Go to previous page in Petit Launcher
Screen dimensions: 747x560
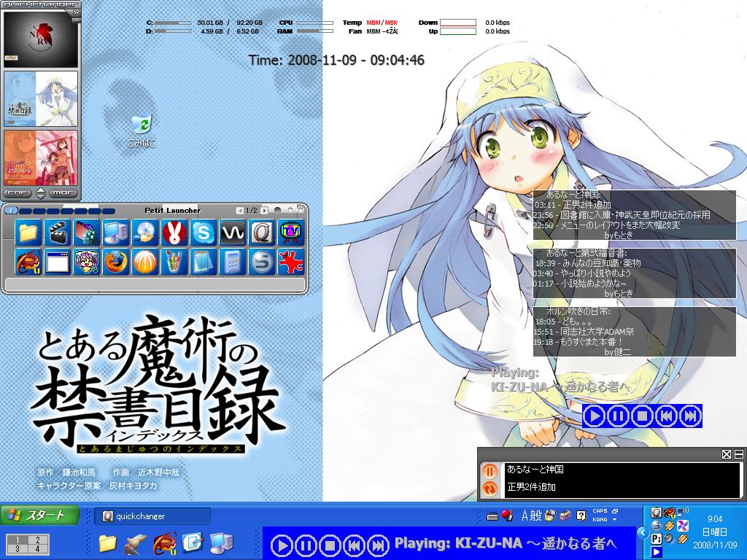point(239,211)
